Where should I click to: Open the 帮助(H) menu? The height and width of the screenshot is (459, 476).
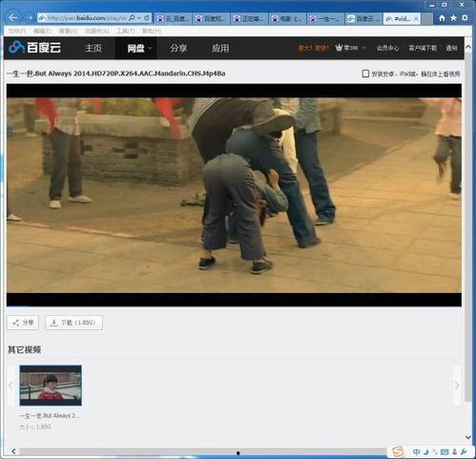coord(152,31)
